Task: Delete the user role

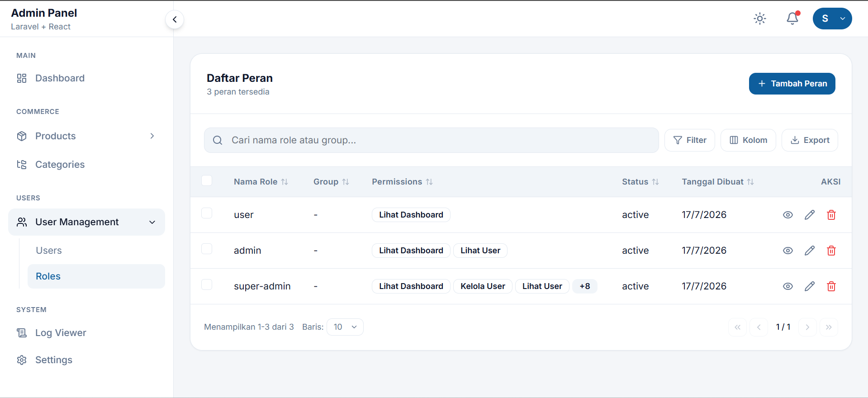Action: tap(831, 215)
